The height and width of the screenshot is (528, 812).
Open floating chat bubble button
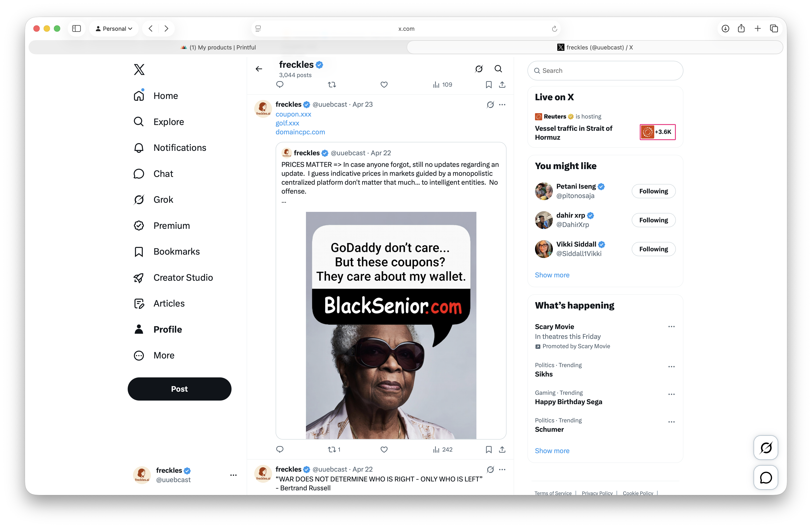(x=766, y=477)
